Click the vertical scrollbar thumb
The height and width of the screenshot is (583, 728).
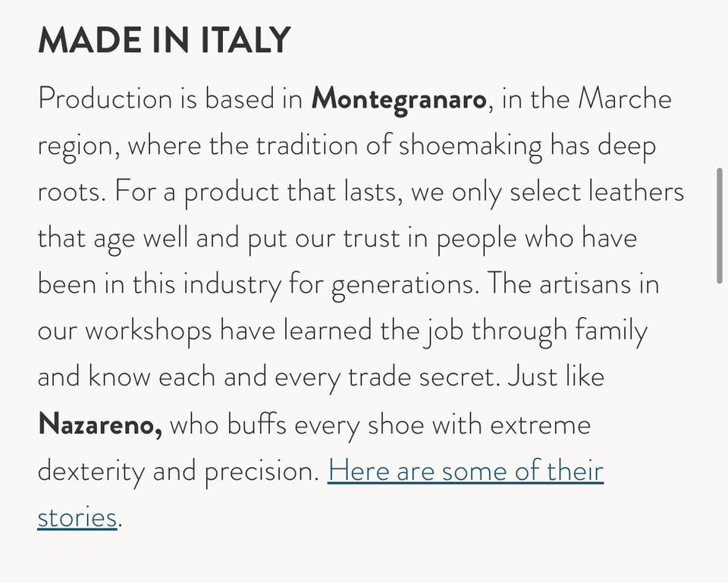719,226
